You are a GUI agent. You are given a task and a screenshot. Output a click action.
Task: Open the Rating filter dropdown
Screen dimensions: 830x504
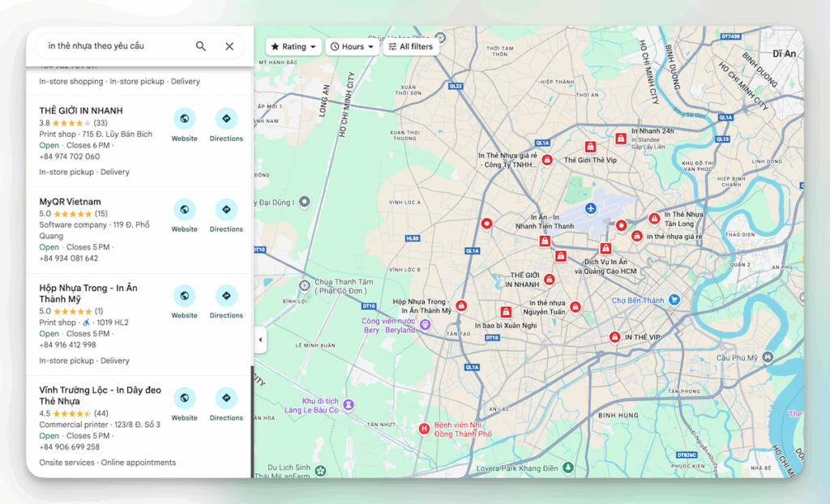[293, 46]
